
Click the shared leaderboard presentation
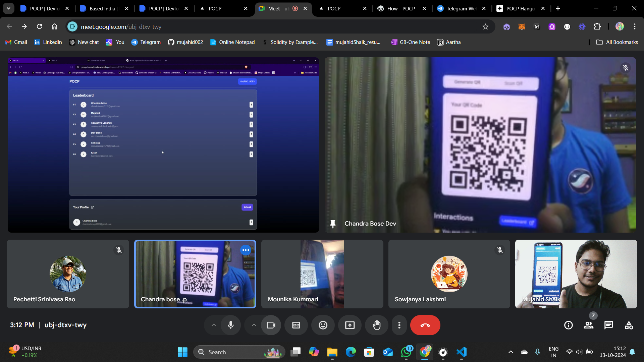pyautogui.click(x=163, y=145)
